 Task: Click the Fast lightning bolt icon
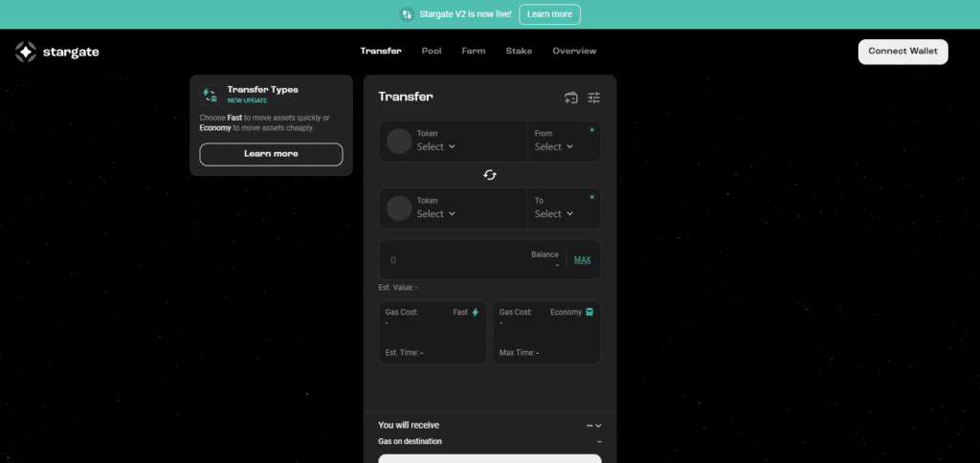point(475,312)
